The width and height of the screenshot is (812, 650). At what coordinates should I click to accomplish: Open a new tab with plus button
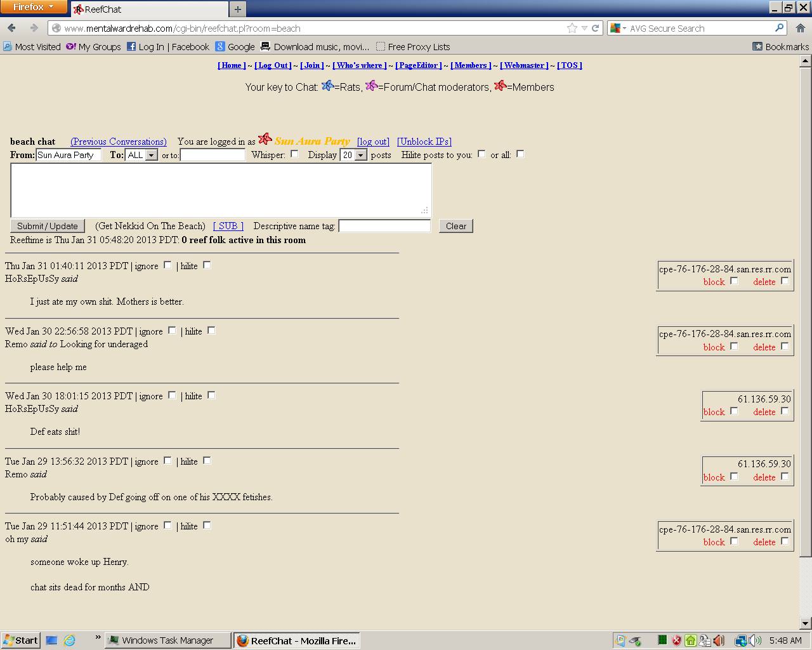(x=237, y=9)
